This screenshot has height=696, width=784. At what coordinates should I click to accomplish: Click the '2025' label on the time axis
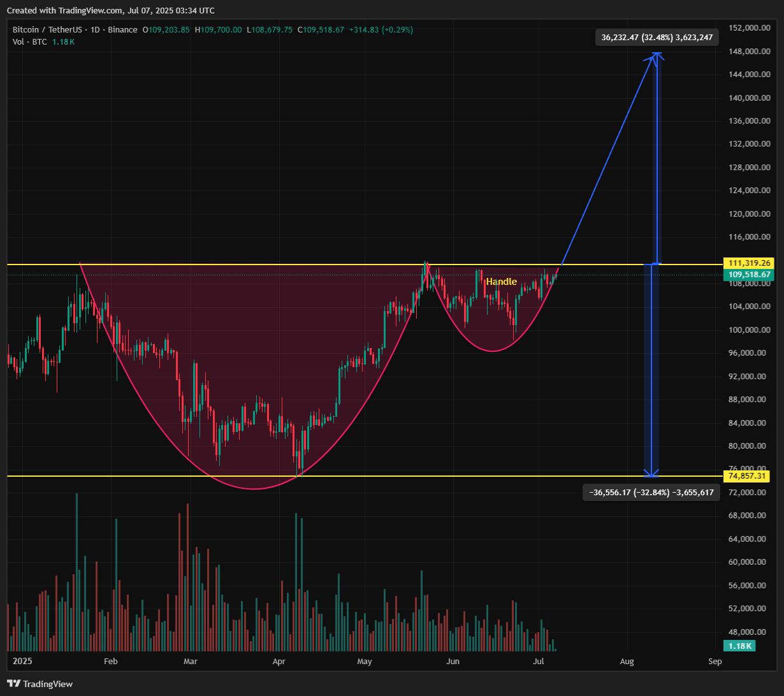pyautogui.click(x=22, y=662)
